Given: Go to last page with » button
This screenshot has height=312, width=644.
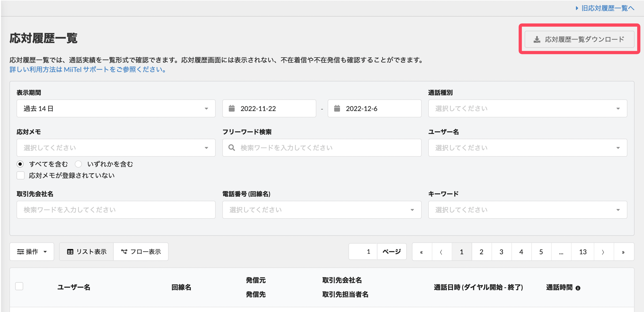Looking at the screenshot, I should [x=624, y=252].
